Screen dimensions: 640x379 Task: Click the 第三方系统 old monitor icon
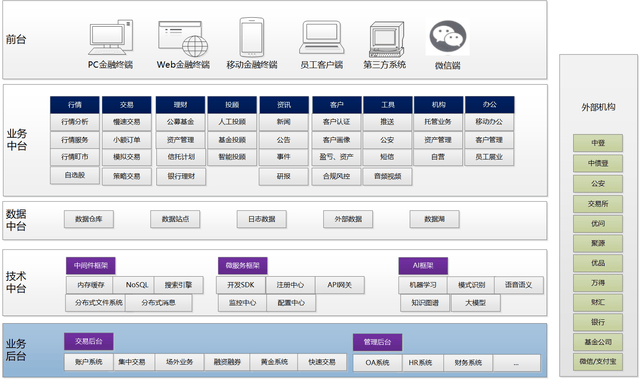[387, 39]
